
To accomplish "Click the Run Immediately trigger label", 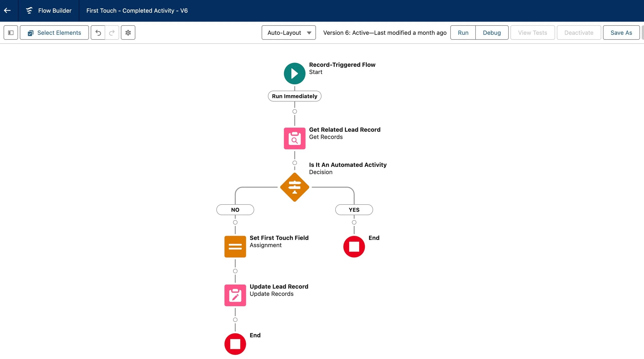I will [294, 96].
